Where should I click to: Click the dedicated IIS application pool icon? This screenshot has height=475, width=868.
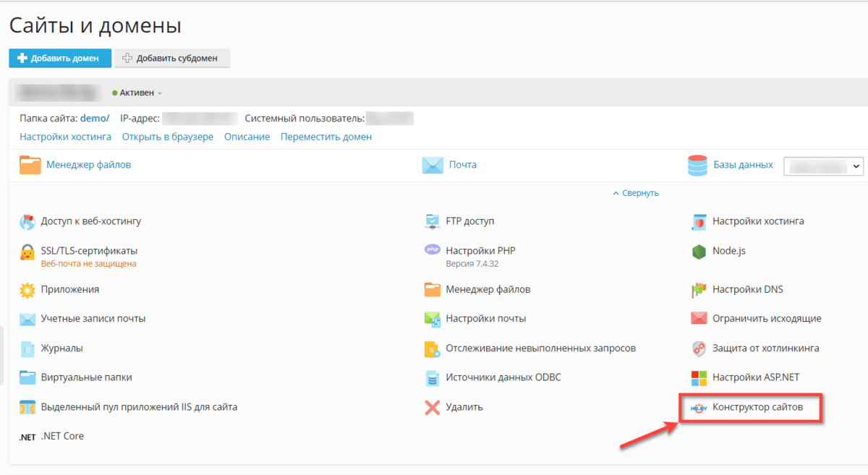[x=27, y=408]
